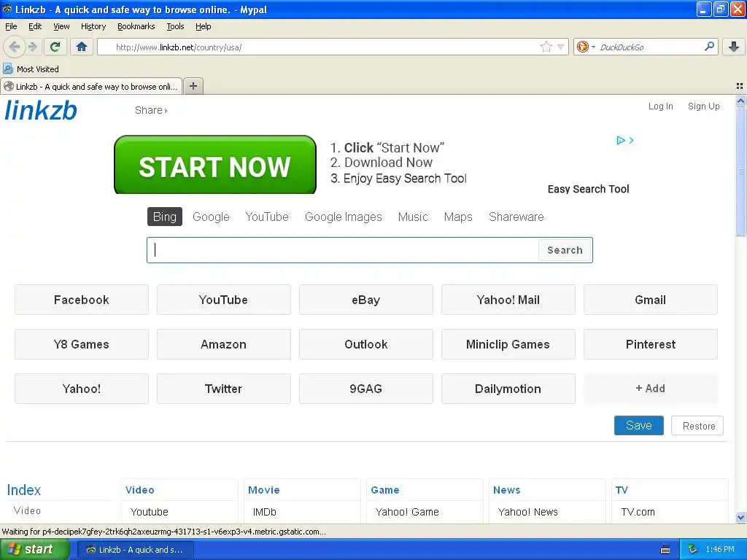Open the Miniclip Games shortcut tile
This screenshot has height=560, width=747.
tap(508, 344)
